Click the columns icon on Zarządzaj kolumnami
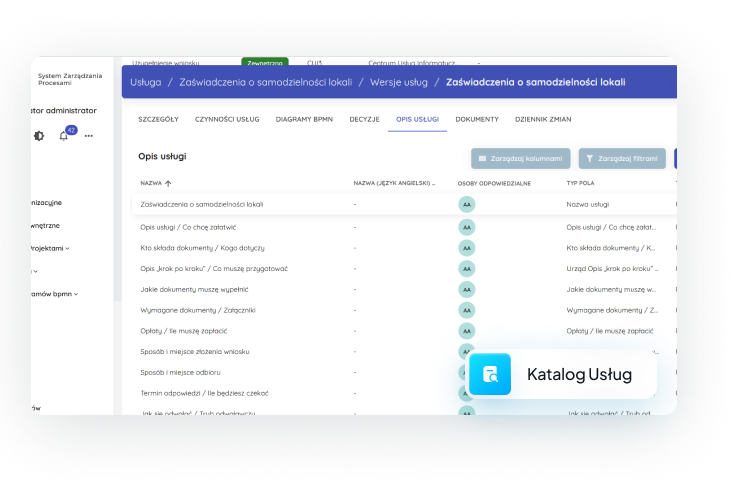 point(483,158)
